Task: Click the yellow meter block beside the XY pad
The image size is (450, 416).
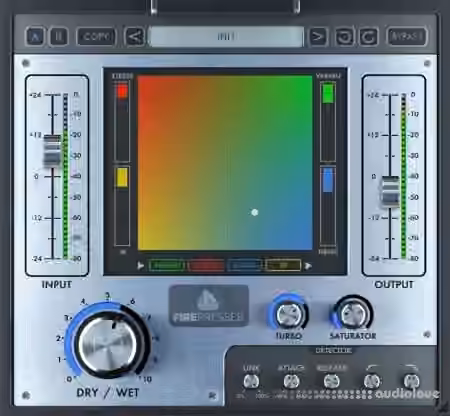Action: [x=122, y=177]
